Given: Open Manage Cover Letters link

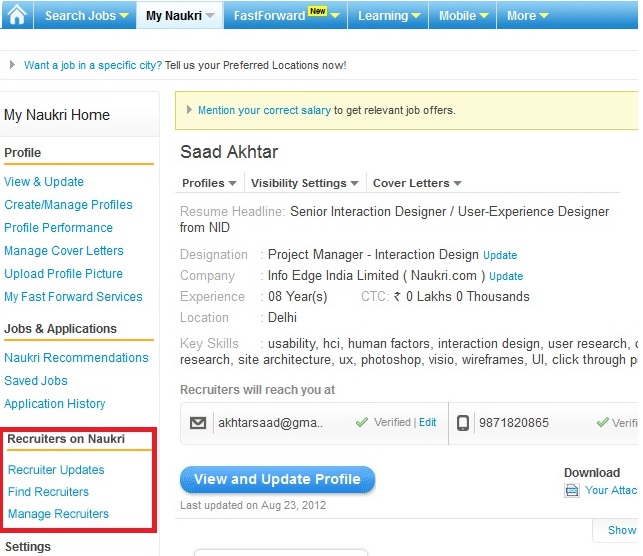Looking at the screenshot, I should (x=64, y=251).
